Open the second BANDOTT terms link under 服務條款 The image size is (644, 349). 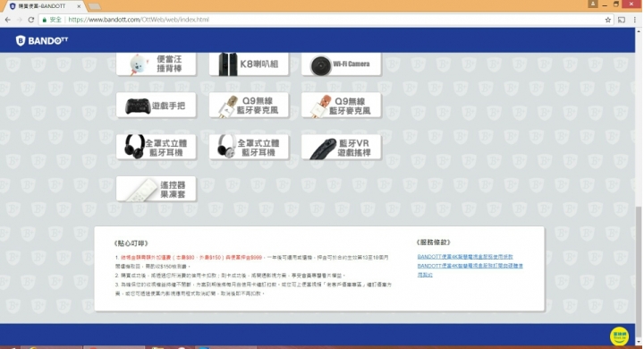[x=470, y=270]
